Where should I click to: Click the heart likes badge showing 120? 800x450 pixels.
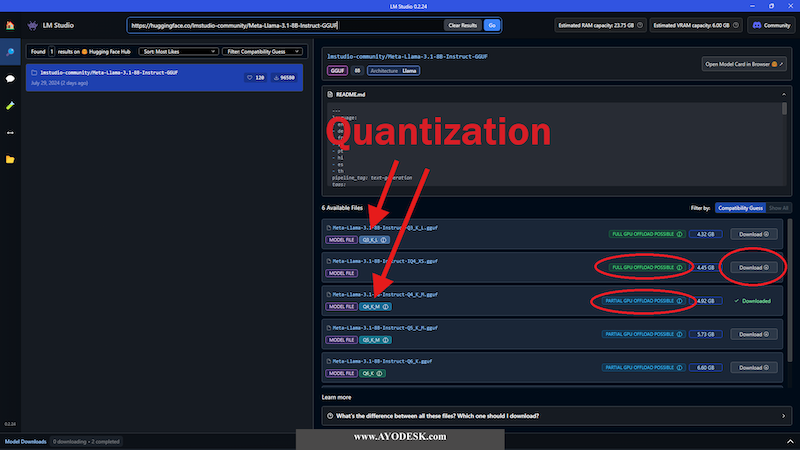256,78
